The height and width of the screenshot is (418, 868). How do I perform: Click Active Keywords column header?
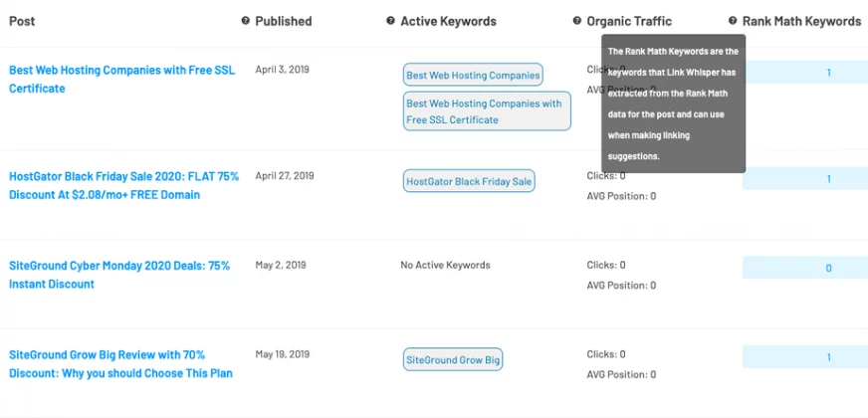[448, 21]
